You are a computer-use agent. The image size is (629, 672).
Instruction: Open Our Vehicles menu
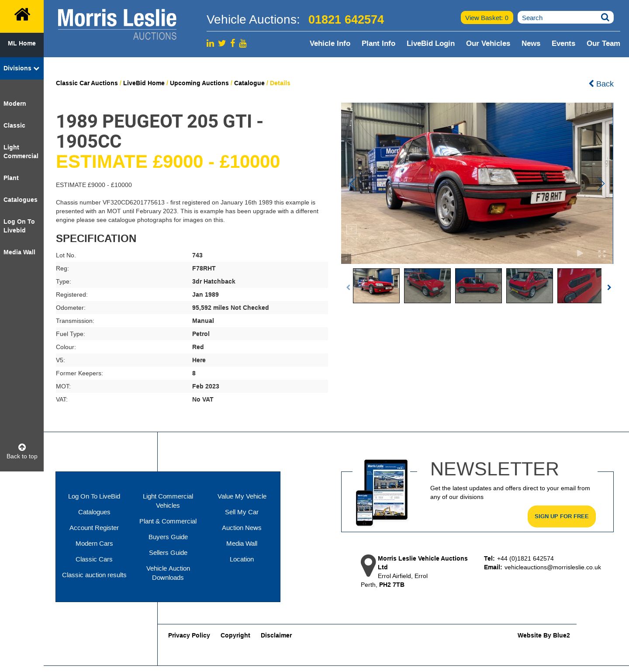pyautogui.click(x=488, y=43)
